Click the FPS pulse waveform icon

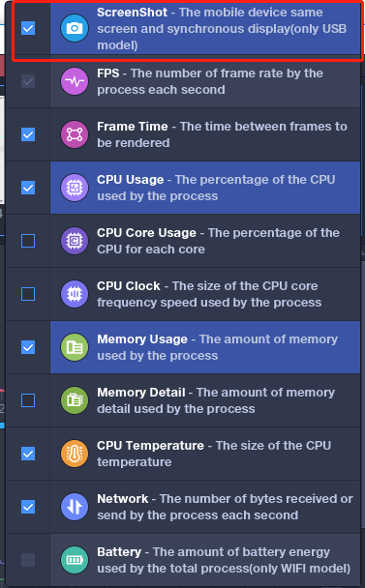[75, 81]
